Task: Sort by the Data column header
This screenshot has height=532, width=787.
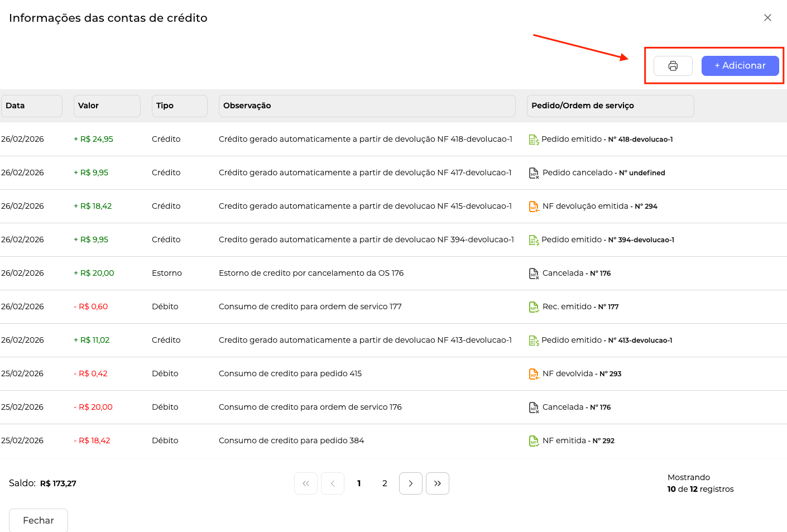Action: [31, 106]
